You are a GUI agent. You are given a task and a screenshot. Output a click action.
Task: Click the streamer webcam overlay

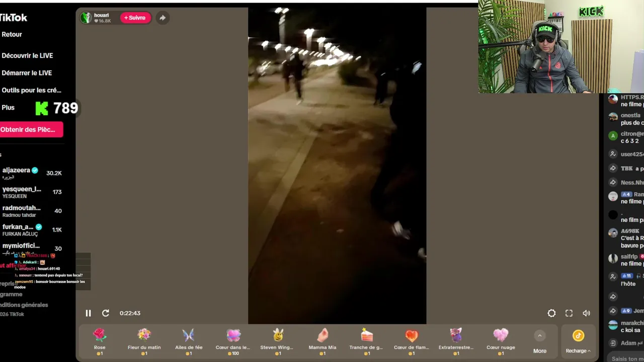(561, 46)
